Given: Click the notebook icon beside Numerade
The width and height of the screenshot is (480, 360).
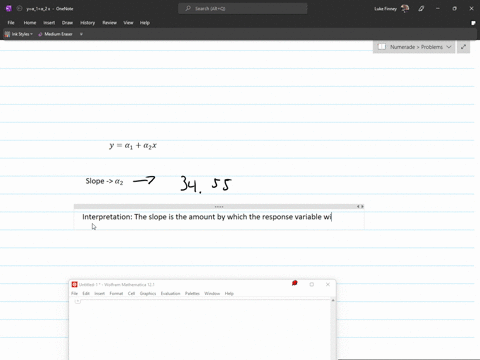Looking at the screenshot, I should pyautogui.click(x=382, y=47).
